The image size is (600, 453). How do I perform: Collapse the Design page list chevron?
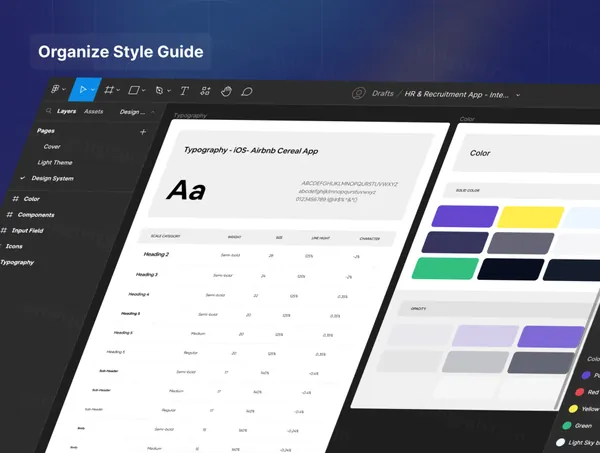click(151, 113)
